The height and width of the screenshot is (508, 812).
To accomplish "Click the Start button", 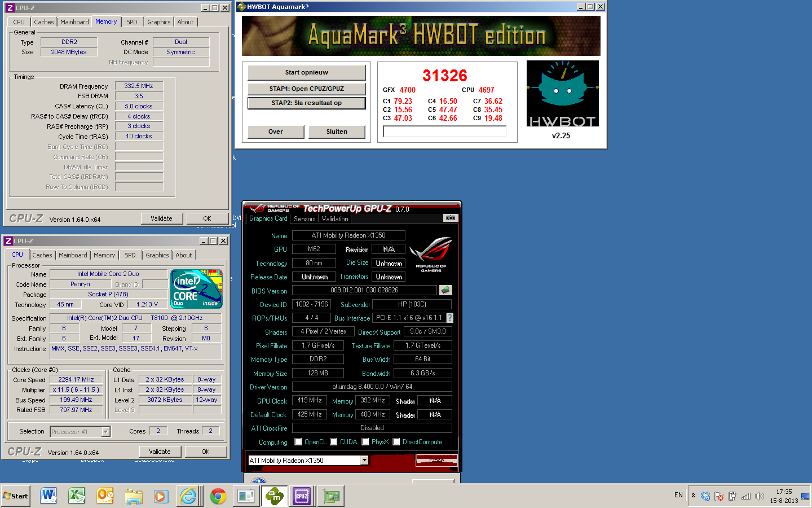I will (x=16, y=496).
